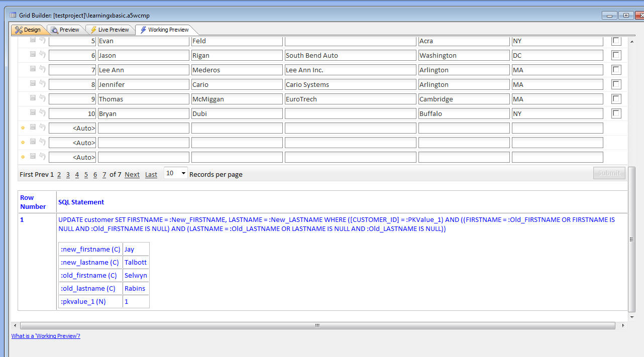The width and height of the screenshot is (644, 357).
Task: Click the horizontal scrollbar right arrow
Action: (623, 325)
